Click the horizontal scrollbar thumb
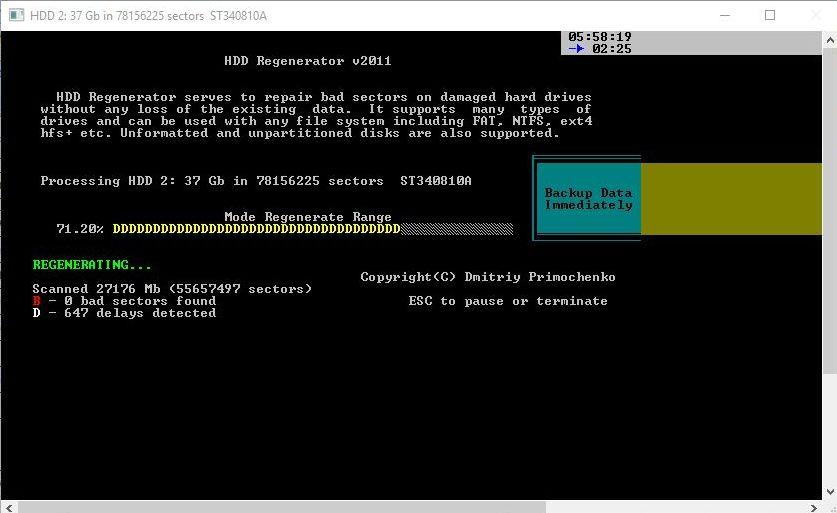The width and height of the screenshot is (837, 513). (x=282, y=508)
